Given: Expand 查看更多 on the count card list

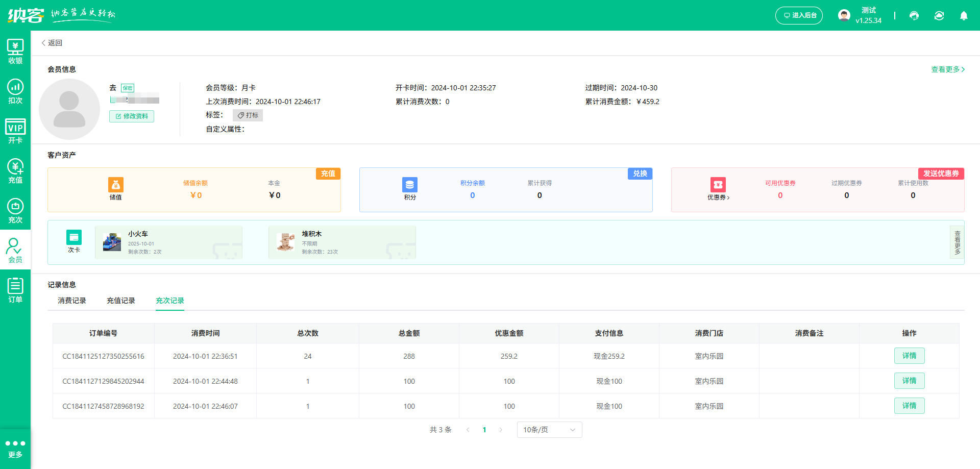Looking at the screenshot, I should [x=957, y=242].
